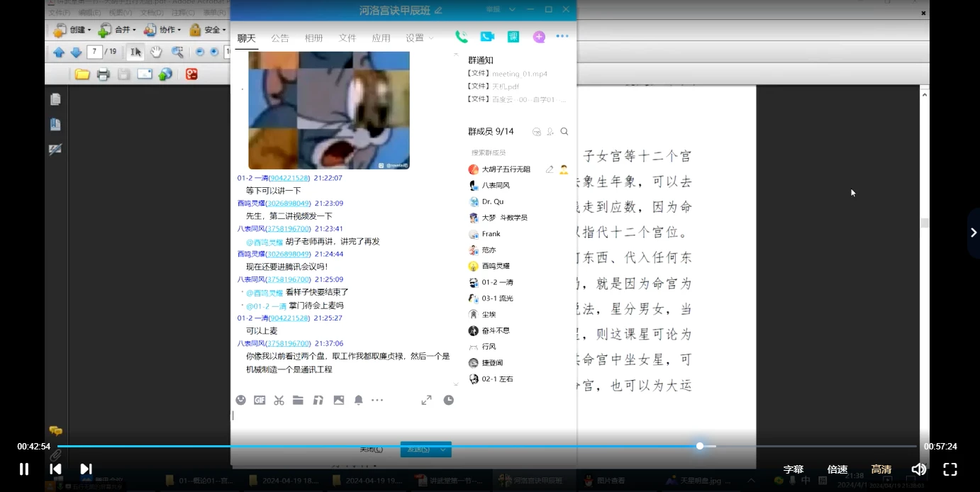The image size is (980, 492).
Task: Start a video call in group chat
Action: (x=487, y=37)
